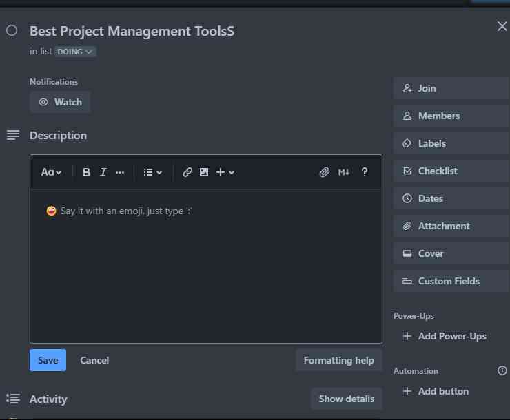Open Formatting help
The height and width of the screenshot is (420, 510).
(x=338, y=360)
